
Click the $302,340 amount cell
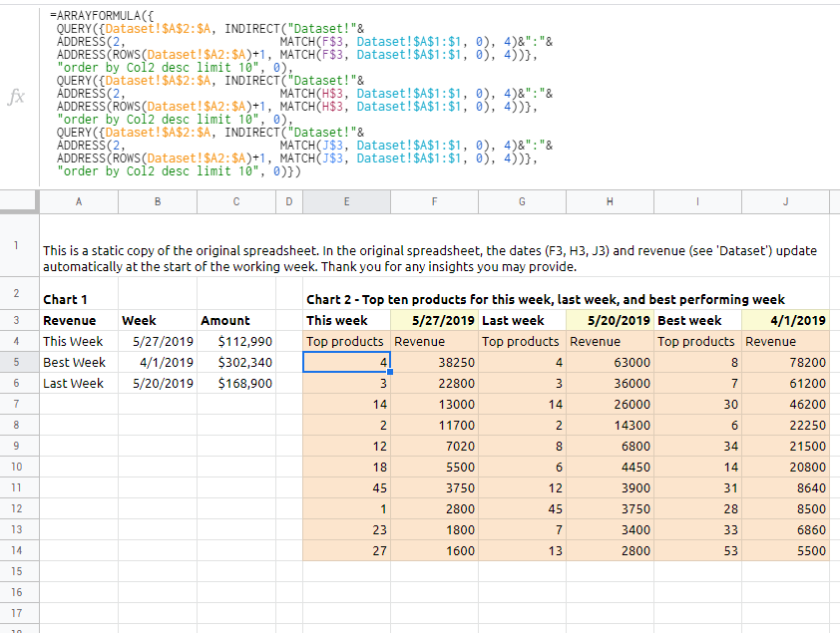click(x=236, y=362)
